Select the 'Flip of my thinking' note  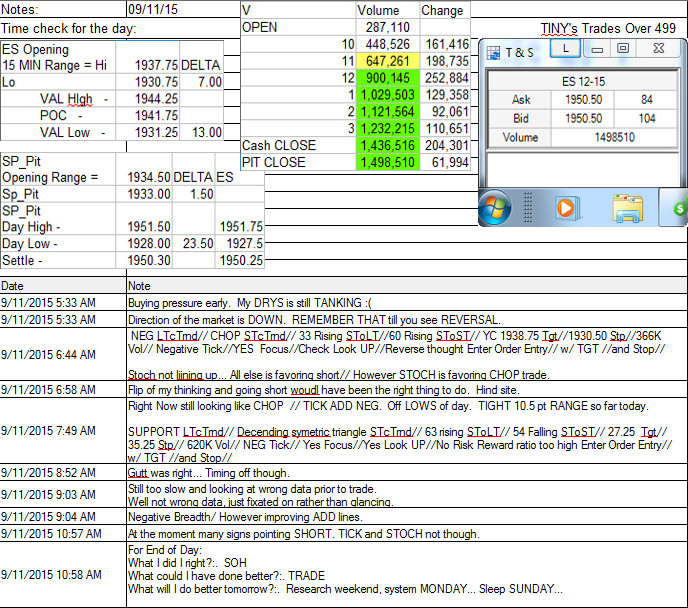407,390
